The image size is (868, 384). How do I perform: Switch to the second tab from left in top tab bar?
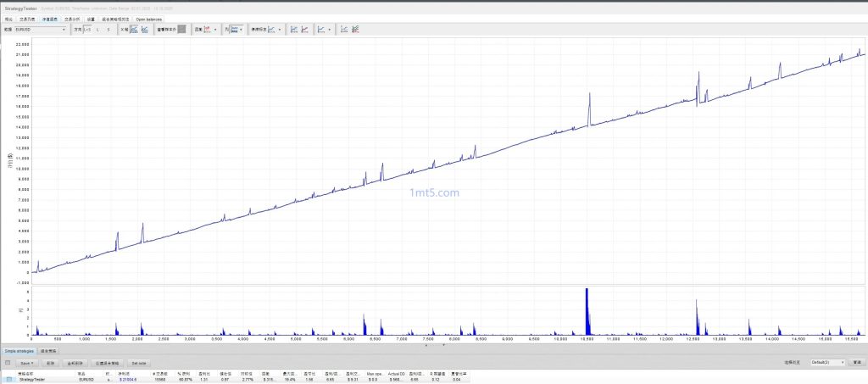[x=29, y=19]
